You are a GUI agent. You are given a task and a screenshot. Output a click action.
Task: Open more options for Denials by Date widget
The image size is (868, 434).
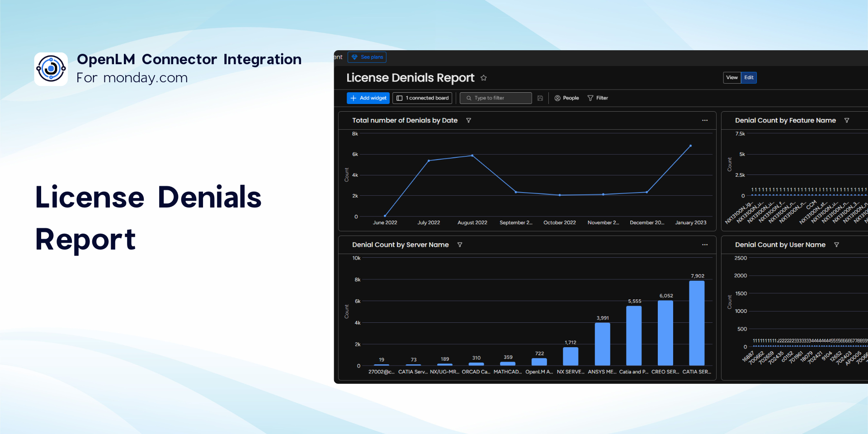(705, 120)
